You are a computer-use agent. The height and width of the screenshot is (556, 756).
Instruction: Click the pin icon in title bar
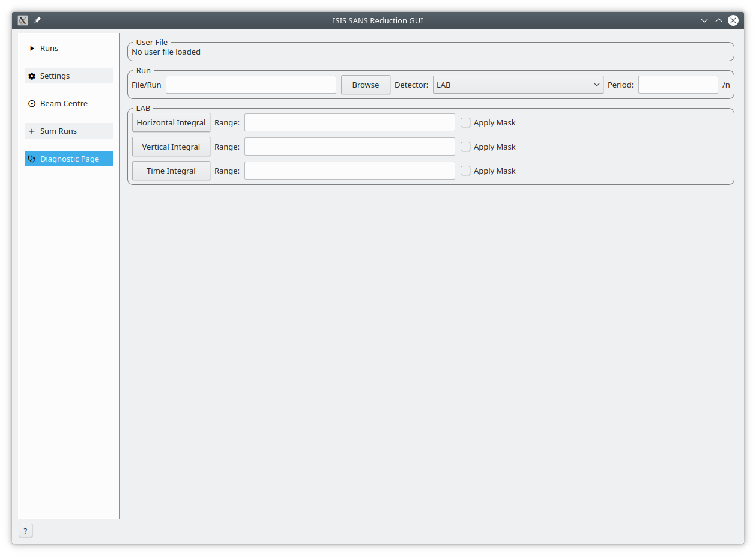point(37,20)
